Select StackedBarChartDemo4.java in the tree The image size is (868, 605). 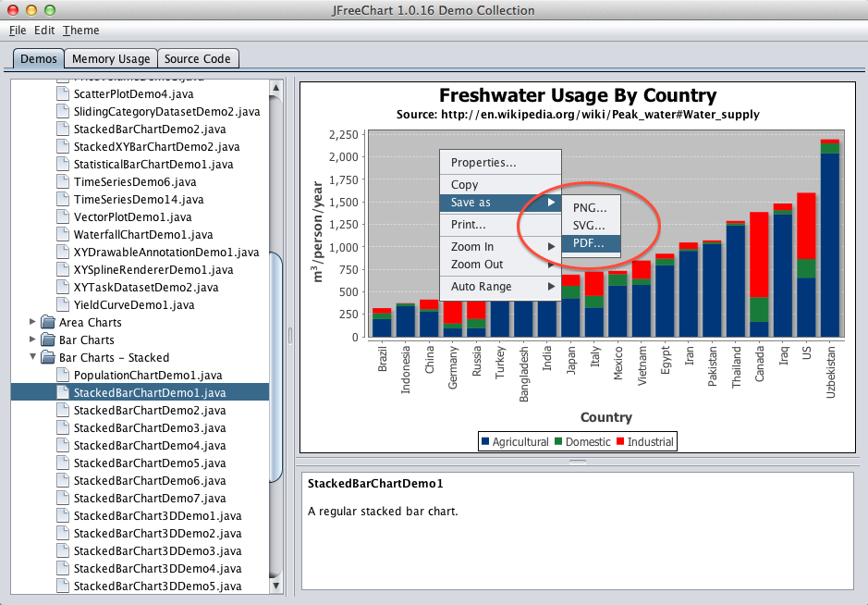[150, 446]
